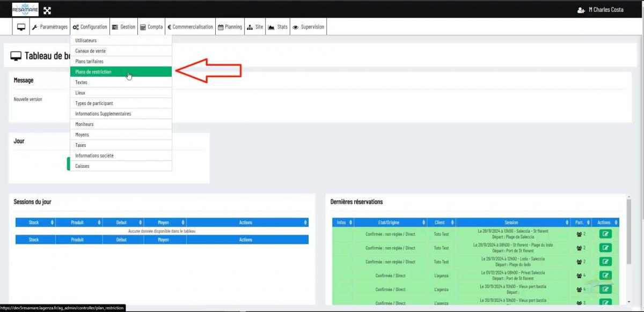644x312 pixels.
Task: Open the Site menu
Action: tap(255, 27)
